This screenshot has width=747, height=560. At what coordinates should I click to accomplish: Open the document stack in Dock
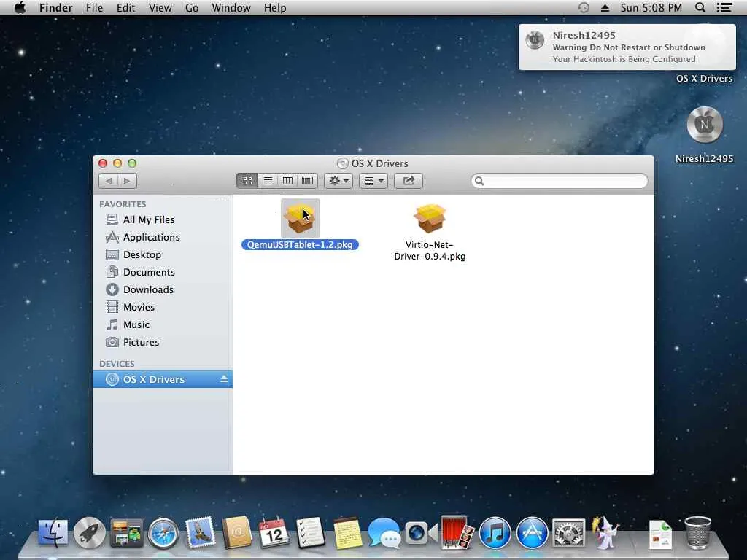pos(660,534)
